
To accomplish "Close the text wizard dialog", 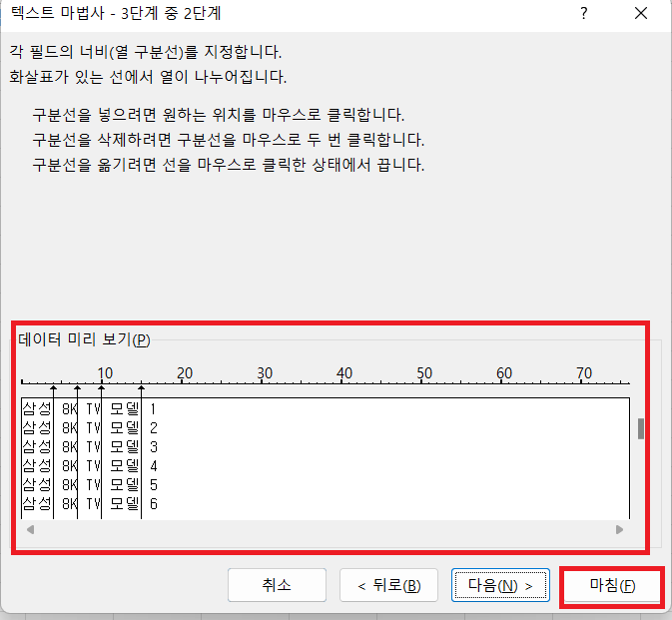I will pos(641,13).
